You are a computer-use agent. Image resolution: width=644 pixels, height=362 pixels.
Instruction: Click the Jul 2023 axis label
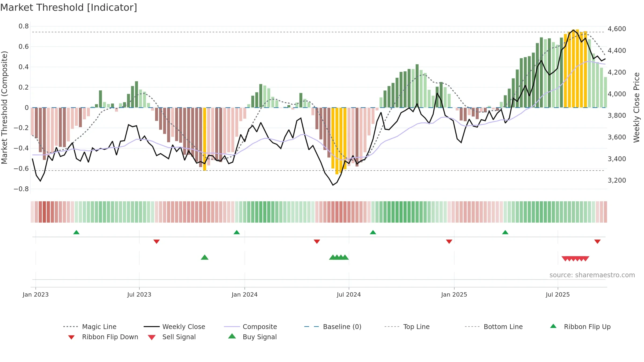(139, 295)
